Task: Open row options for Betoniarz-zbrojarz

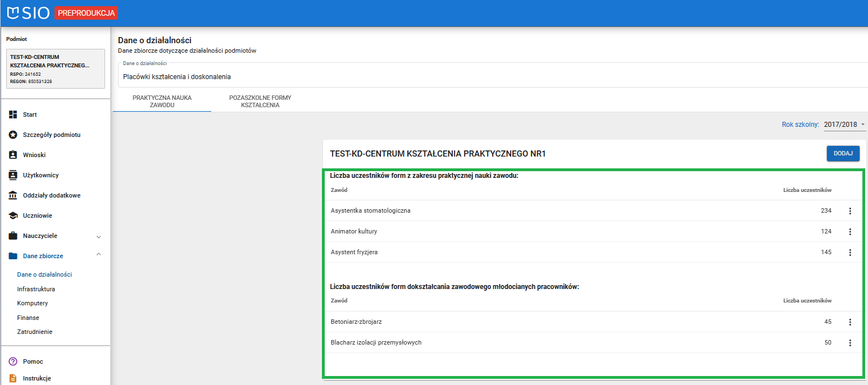Action: [849, 322]
